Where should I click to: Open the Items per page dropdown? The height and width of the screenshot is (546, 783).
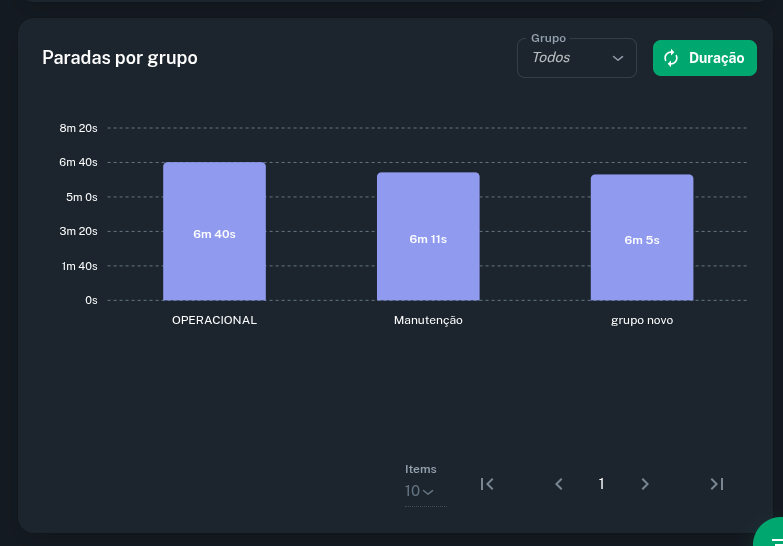pos(420,491)
